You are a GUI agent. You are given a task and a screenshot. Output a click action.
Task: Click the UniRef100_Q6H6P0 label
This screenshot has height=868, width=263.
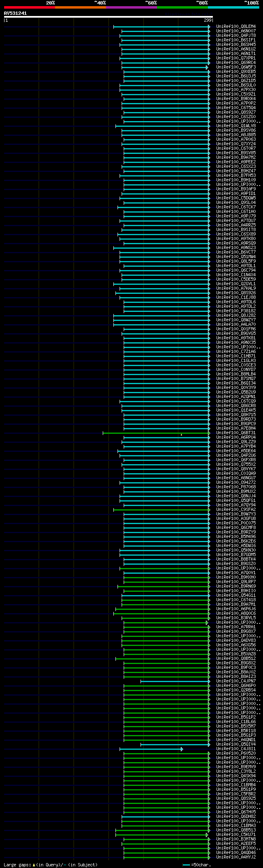(x=236, y=686)
